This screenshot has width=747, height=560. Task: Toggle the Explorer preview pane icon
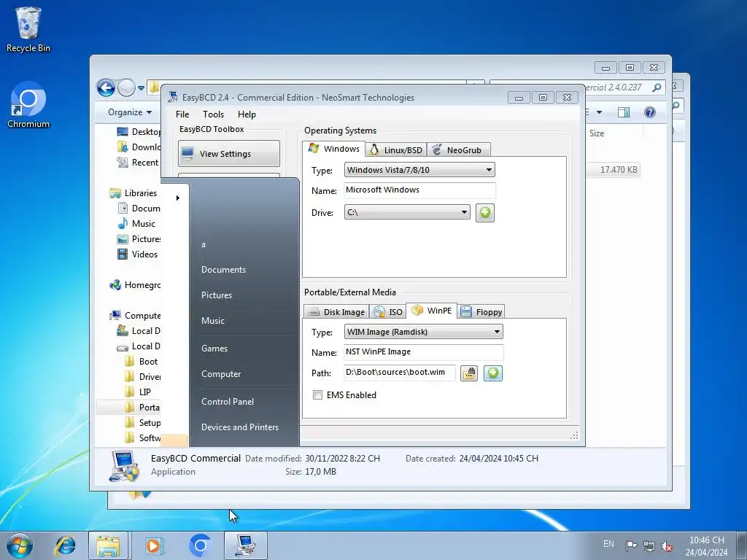pyautogui.click(x=623, y=112)
